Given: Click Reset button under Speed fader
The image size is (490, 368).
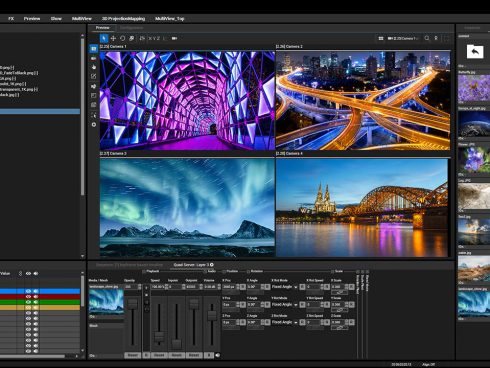Looking at the screenshot, I should click(159, 355).
